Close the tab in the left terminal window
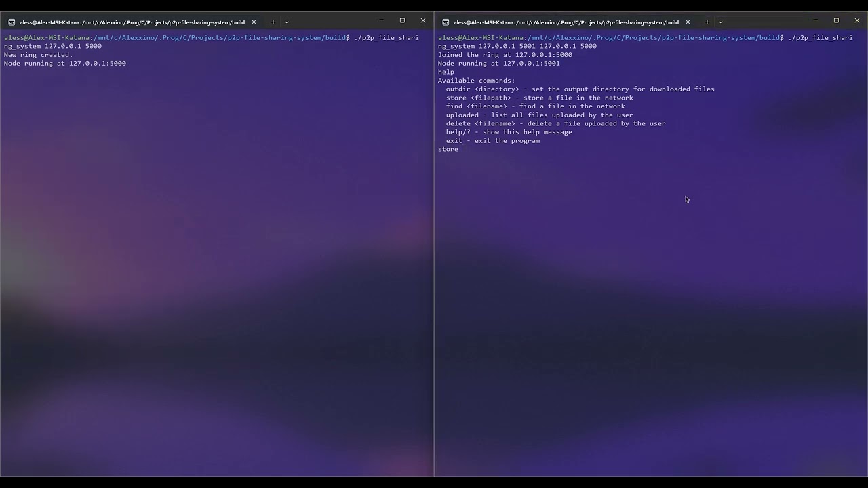 click(254, 22)
